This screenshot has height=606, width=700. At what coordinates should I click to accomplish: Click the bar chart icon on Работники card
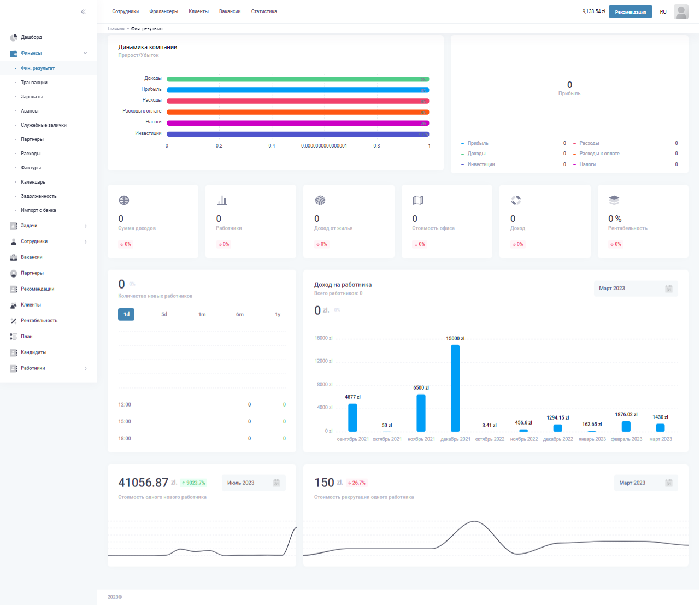coord(222,201)
